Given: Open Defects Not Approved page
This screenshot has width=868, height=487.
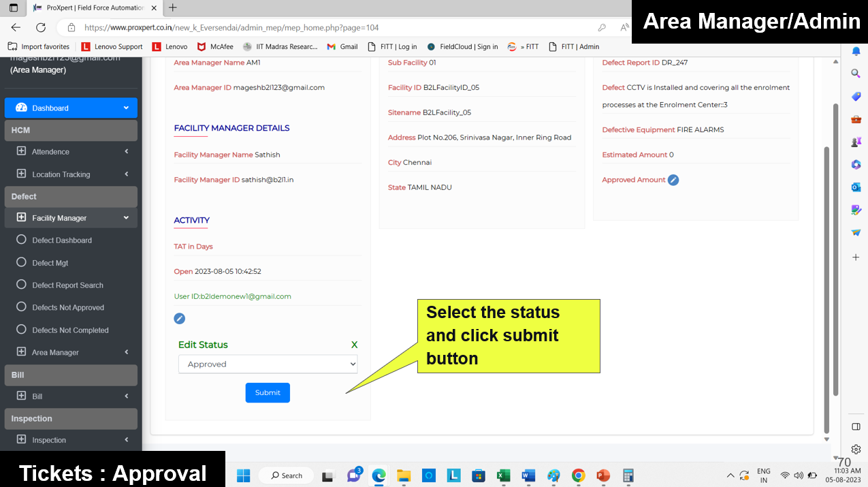Looking at the screenshot, I should 68,308.
